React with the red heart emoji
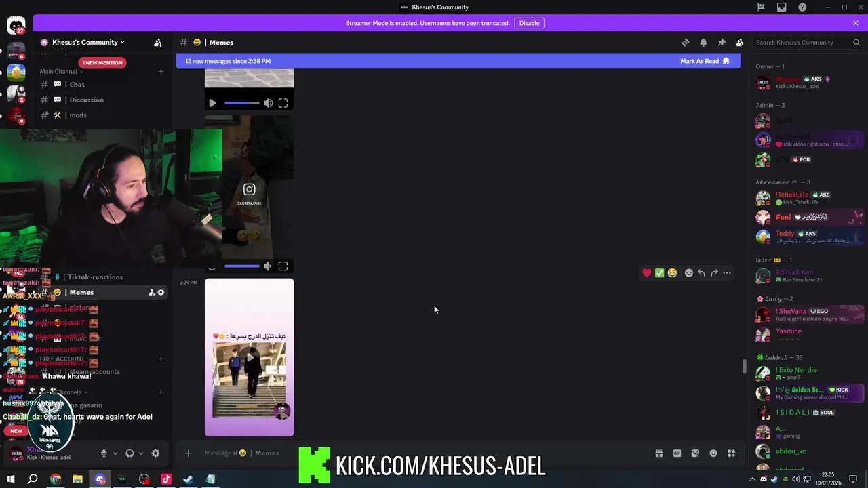Viewport: 868px width, 488px height. click(647, 272)
